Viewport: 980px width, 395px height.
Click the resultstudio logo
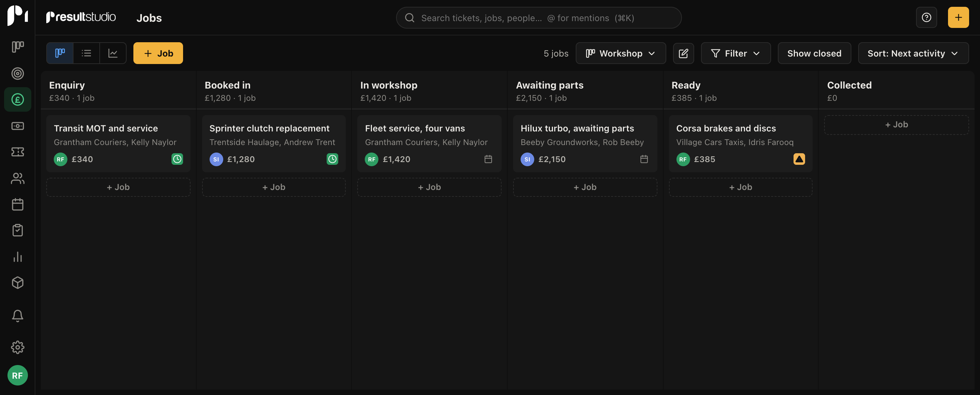point(81,17)
